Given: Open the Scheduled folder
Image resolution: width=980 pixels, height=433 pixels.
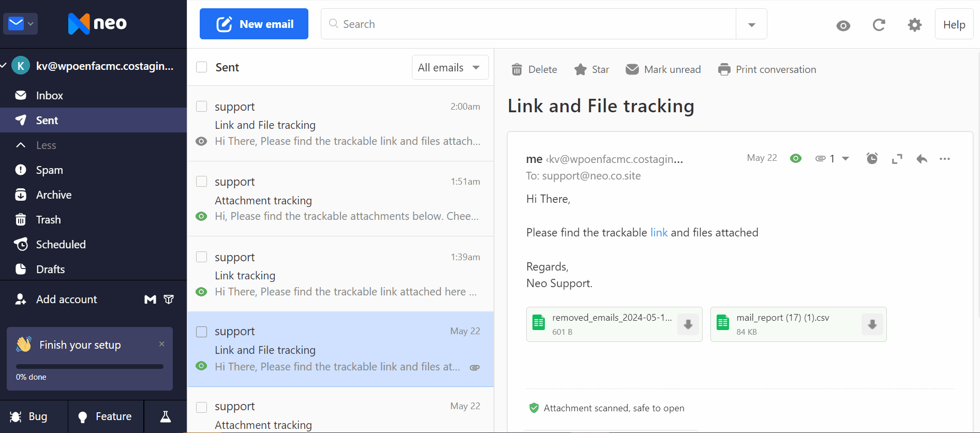Looking at the screenshot, I should (93, 244).
